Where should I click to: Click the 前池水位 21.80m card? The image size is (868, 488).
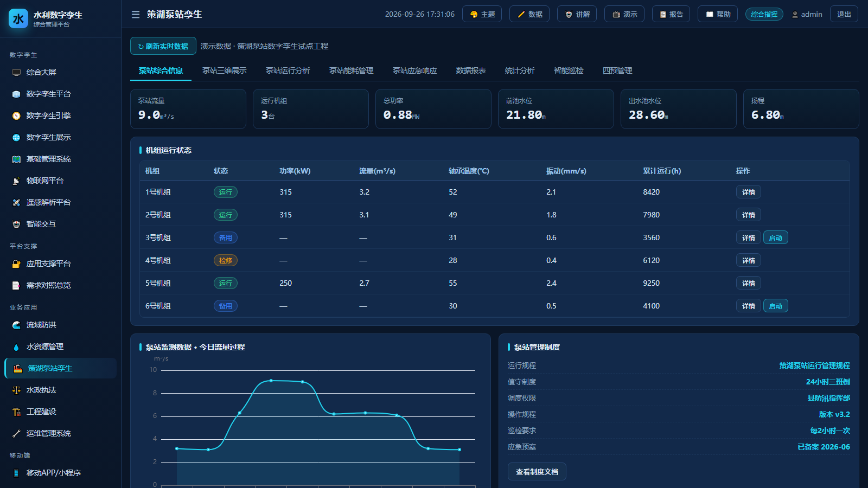(x=556, y=109)
